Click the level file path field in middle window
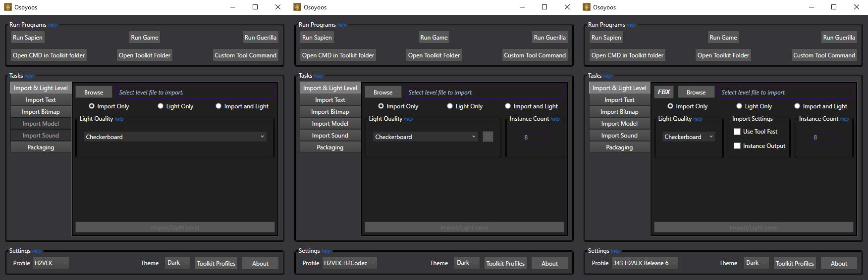 pyautogui.click(x=485, y=93)
